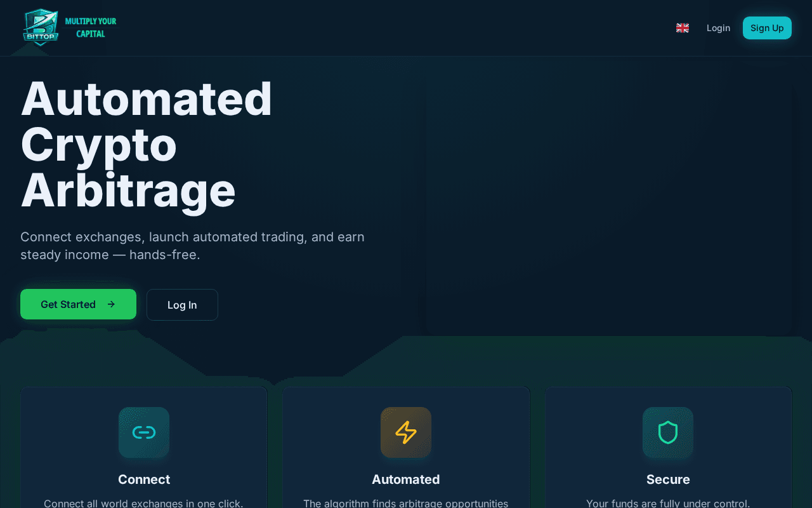Click the Sign Up button

767,28
